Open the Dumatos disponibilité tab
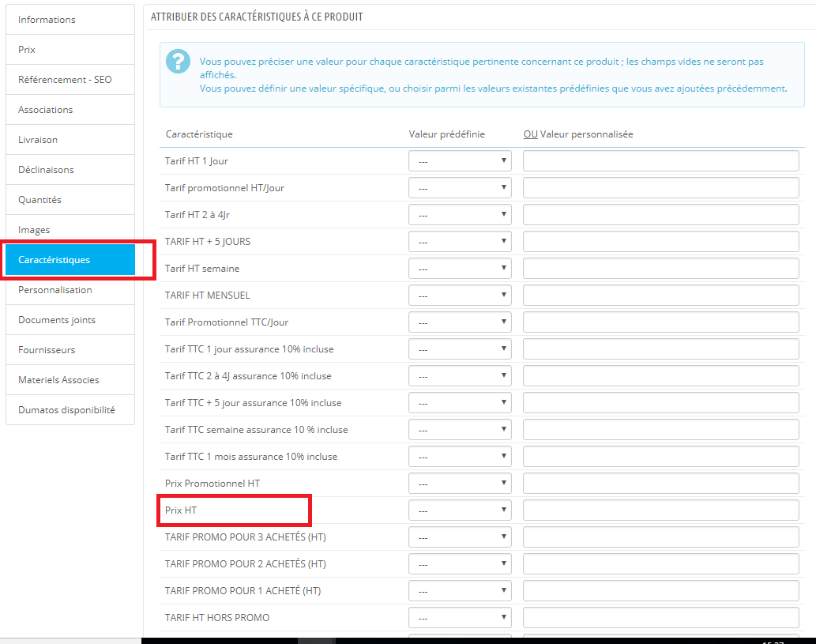Image resolution: width=816 pixels, height=644 pixels. click(70, 410)
